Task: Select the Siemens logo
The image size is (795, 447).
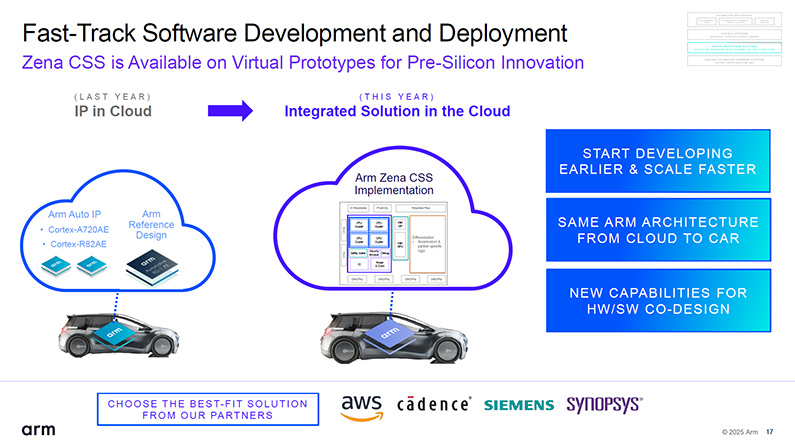Action: click(519, 405)
